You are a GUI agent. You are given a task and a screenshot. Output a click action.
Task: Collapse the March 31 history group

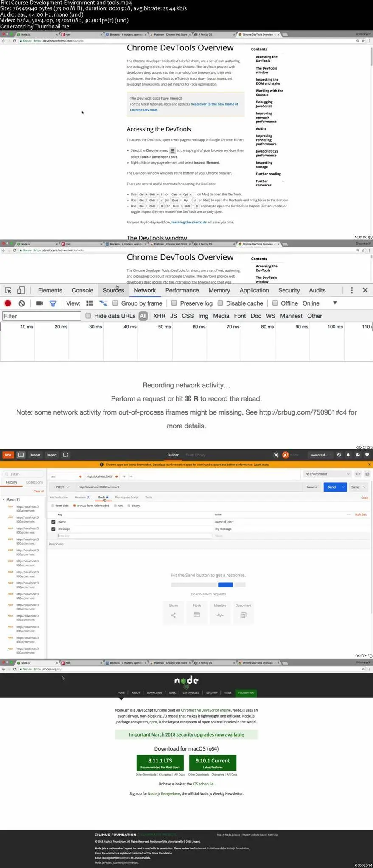coord(3,500)
